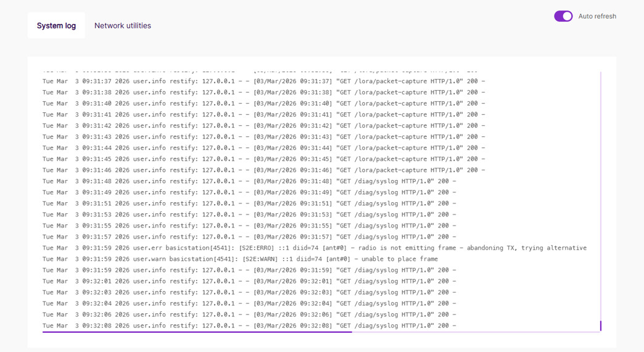Image resolution: width=644 pixels, height=352 pixels.
Task: Select the user.info log line at 09:31:59
Action: point(249,270)
